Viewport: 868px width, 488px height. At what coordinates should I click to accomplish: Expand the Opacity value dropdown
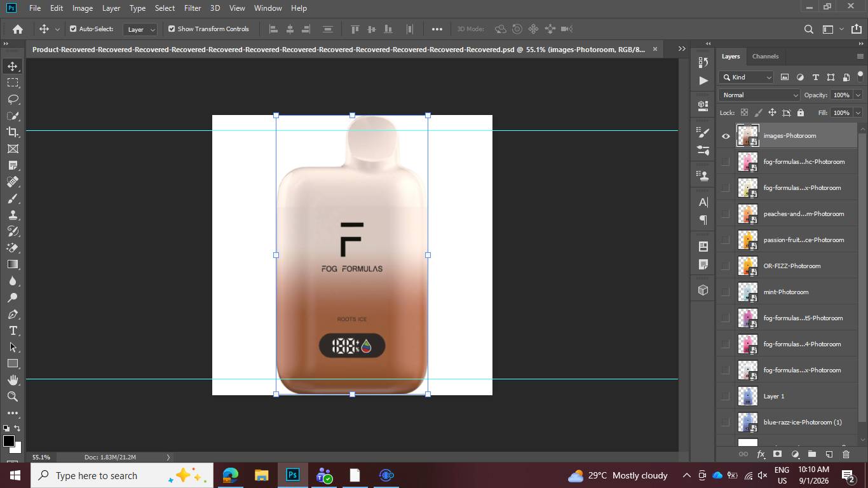[x=858, y=95]
